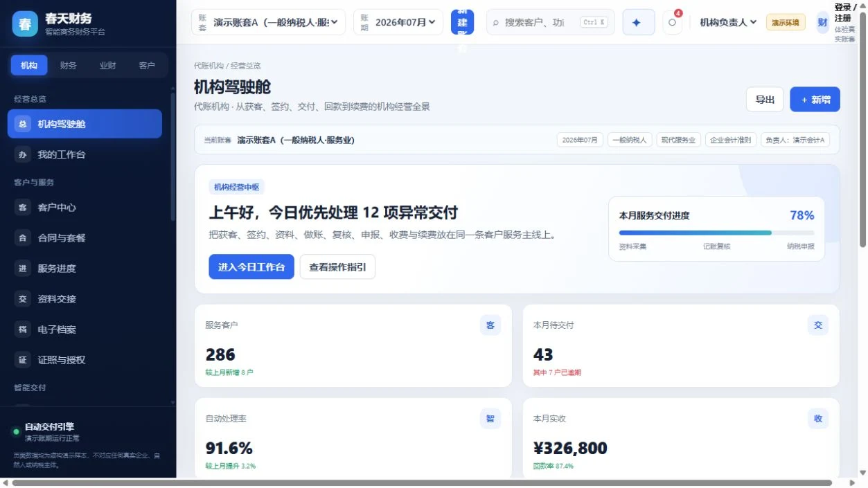This screenshot has width=868, height=488.
Task: Click 进入今日工作台 button
Action: [251, 267]
